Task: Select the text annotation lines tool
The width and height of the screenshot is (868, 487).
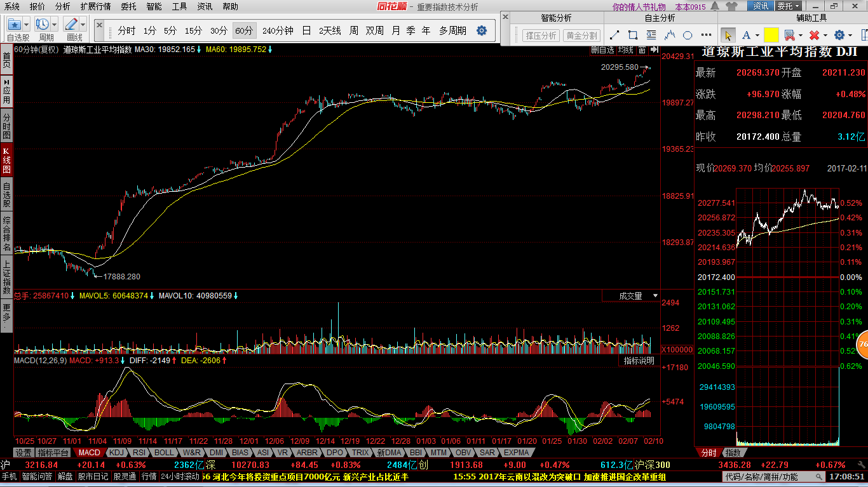Action: [651, 35]
